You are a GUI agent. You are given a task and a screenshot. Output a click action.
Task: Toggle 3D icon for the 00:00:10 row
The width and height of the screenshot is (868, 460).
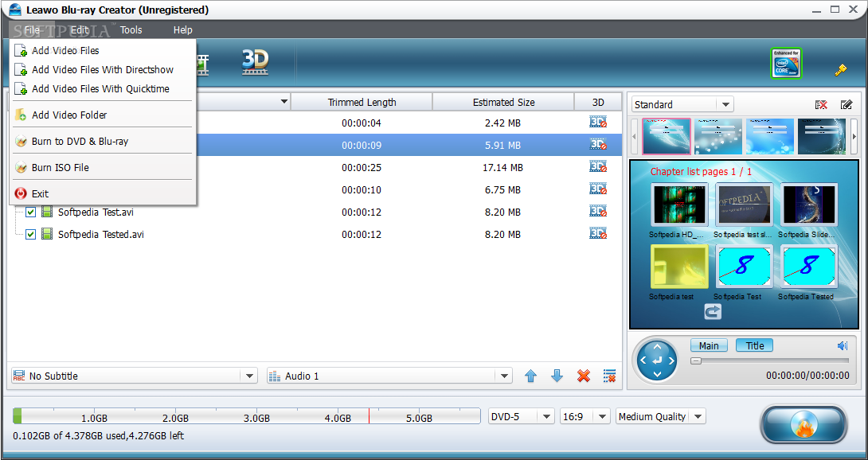click(598, 189)
